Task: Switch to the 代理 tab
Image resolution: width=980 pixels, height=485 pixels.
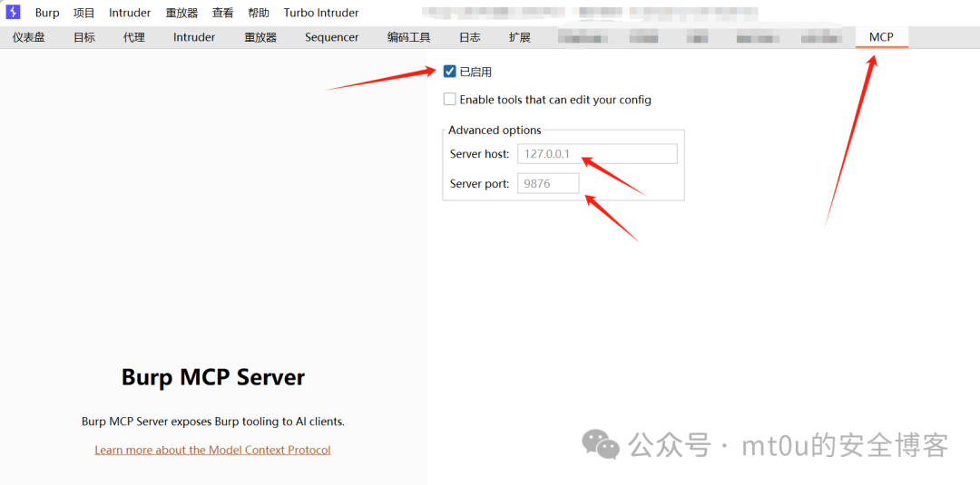Action: [133, 37]
